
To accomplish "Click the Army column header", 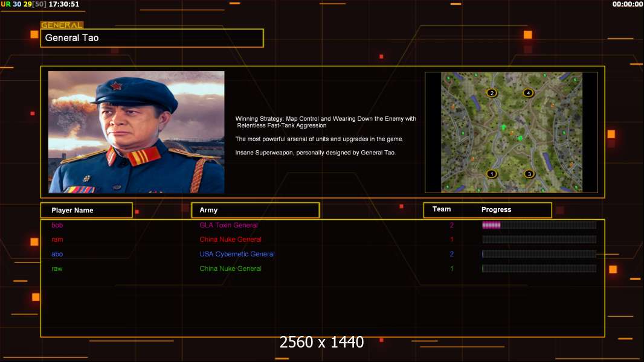I will click(255, 211).
